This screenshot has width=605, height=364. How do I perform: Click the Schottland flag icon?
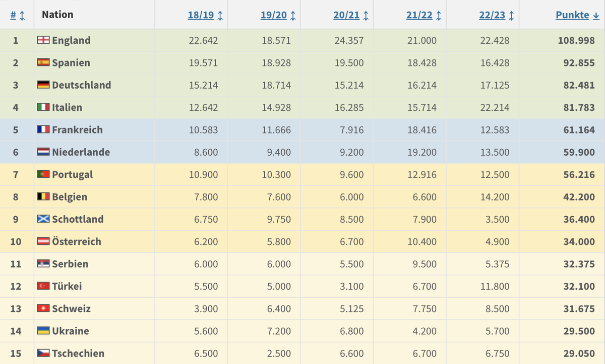pos(43,219)
